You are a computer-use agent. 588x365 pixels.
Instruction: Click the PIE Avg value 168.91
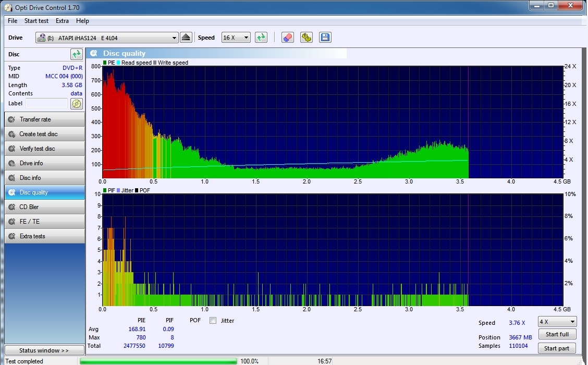point(137,329)
